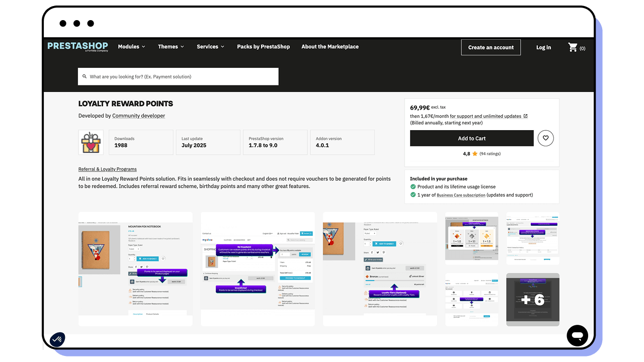View the Mountain Fox Notebook screenshot thumbnail
644x362 pixels.
(135, 268)
